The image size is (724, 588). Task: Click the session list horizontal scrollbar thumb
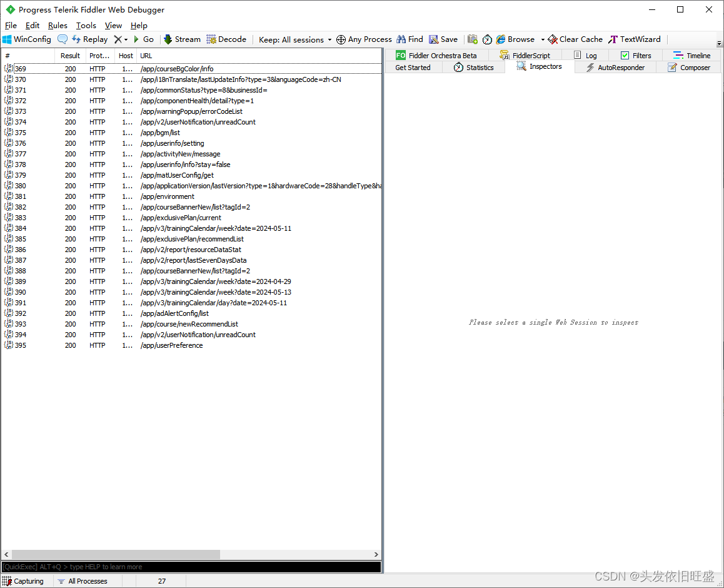click(116, 554)
